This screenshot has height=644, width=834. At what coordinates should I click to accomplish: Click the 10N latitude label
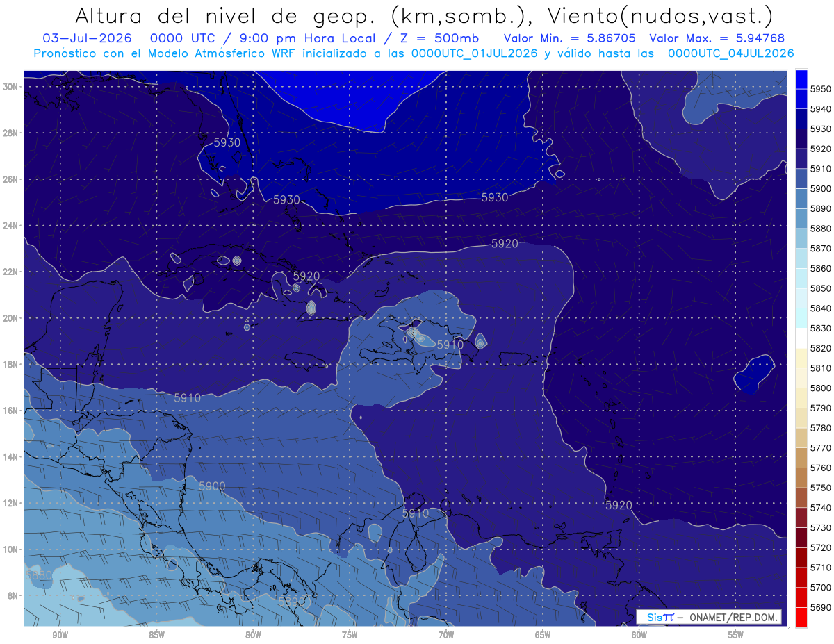[x=10, y=550]
